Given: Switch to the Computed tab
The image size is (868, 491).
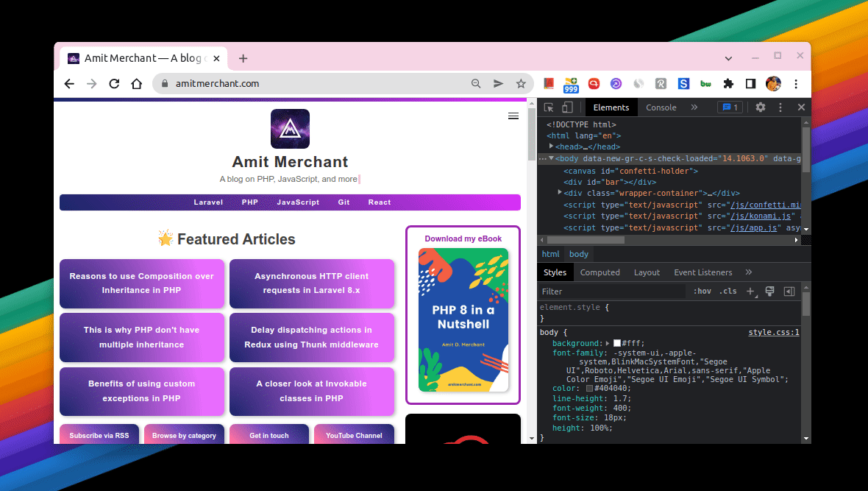Looking at the screenshot, I should [x=600, y=272].
